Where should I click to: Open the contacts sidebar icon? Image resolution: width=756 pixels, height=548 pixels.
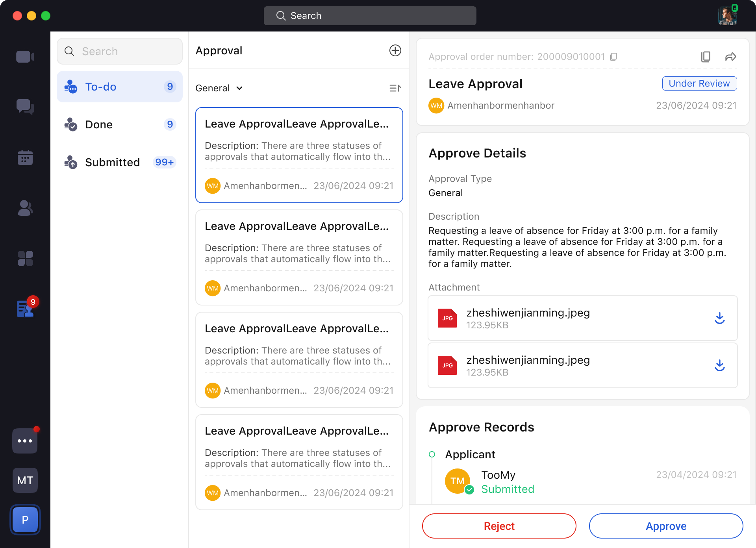(25, 208)
